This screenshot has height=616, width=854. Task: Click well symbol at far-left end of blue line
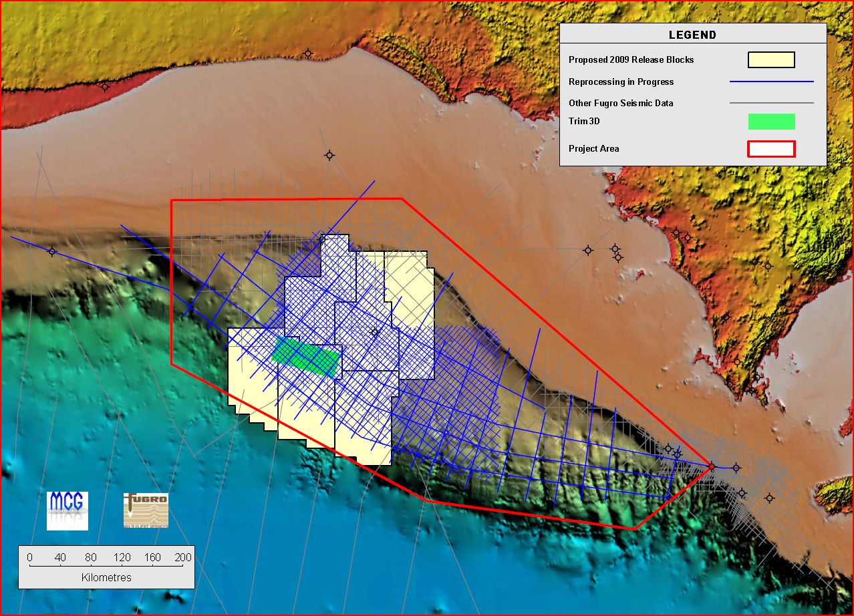[x=52, y=251]
